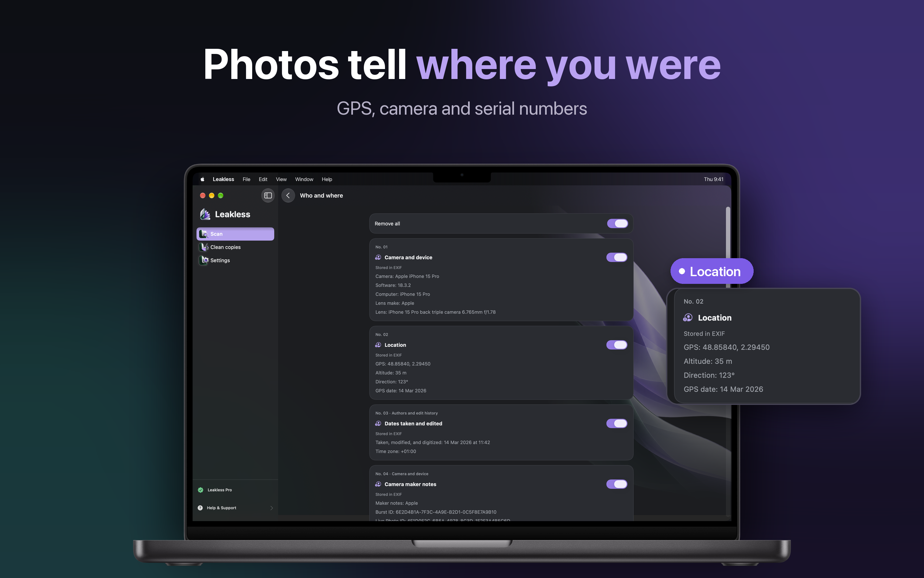Open Help & Support

(x=235, y=508)
